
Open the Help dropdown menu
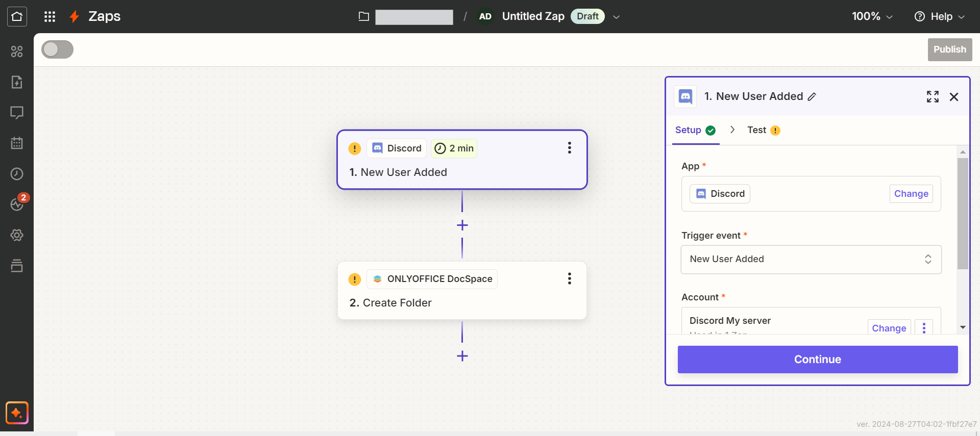tap(940, 16)
